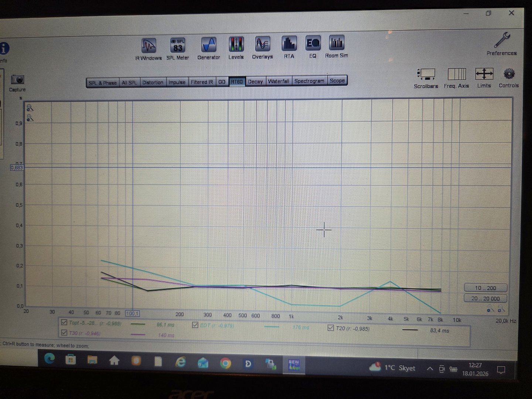This screenshot has width=532, height=399.
Task: Open Preferences with the wrench icon
Action: coord(502,44)
